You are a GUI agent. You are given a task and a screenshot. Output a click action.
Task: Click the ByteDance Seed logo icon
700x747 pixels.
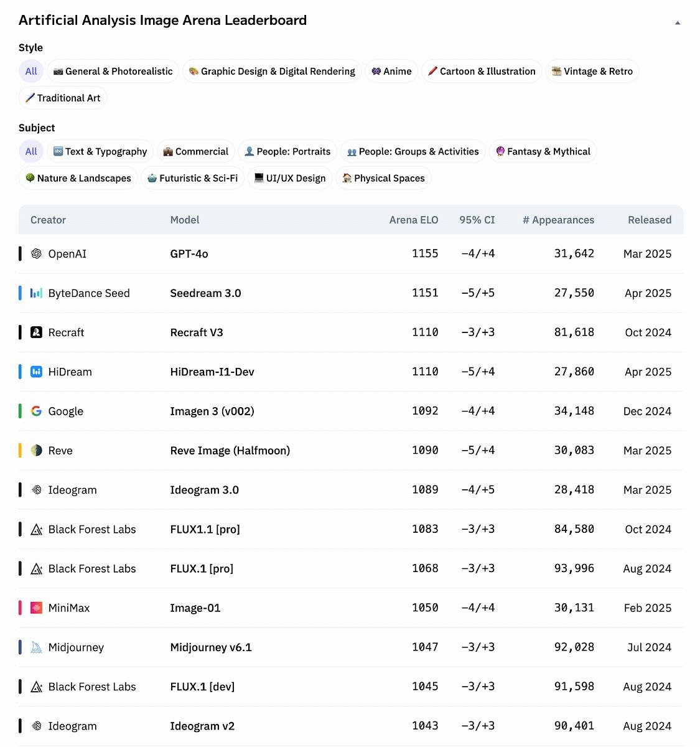tap(37, 293)
